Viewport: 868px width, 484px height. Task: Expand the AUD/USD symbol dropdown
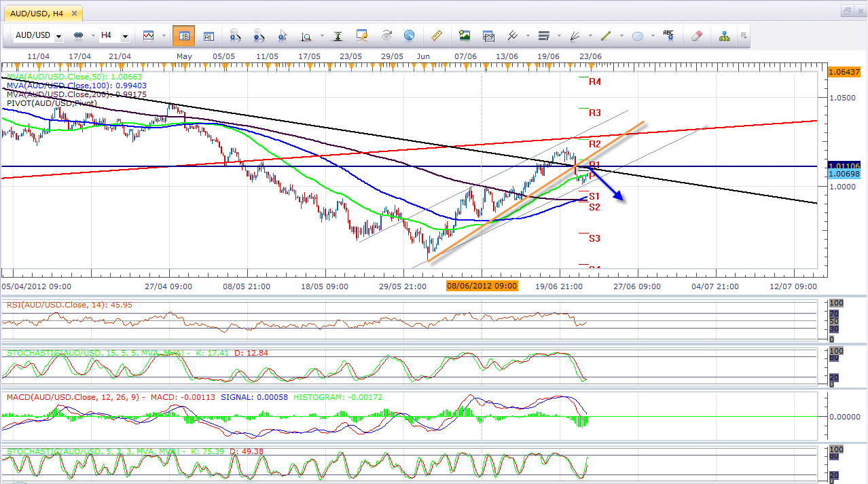click(x=60, y=36)
